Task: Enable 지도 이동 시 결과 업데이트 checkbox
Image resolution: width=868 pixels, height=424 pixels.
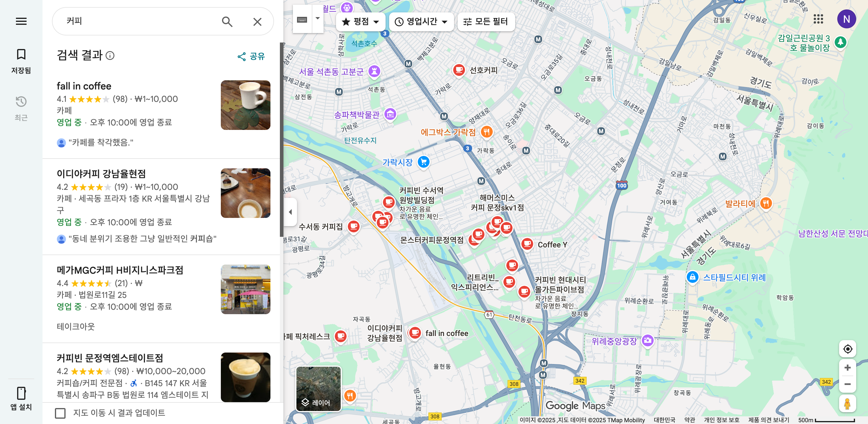Action: (x=60, y=413)
